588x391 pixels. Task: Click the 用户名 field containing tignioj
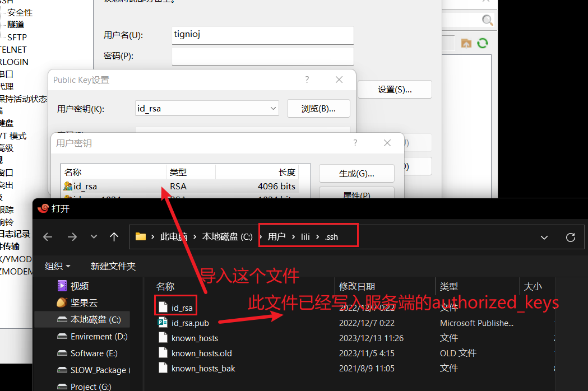(262, 35)
